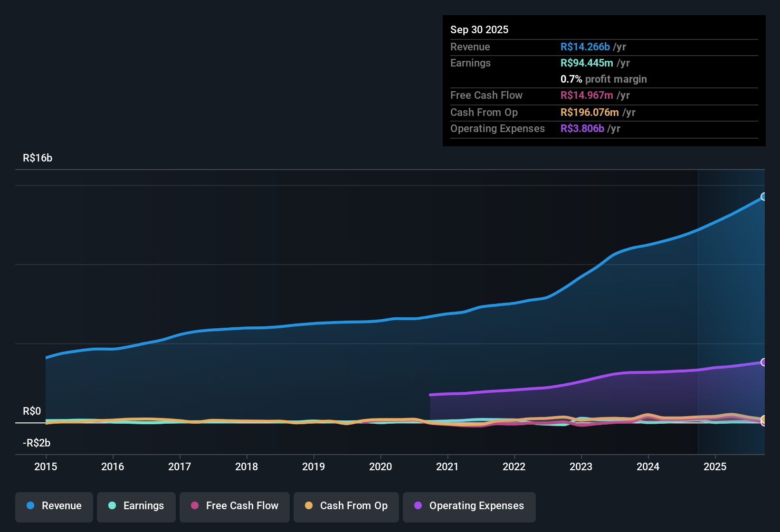Screen dimensions: 780x532
Task: Toggle the Earnings series off
Action: pyautogui.click(x=136, y=506)
